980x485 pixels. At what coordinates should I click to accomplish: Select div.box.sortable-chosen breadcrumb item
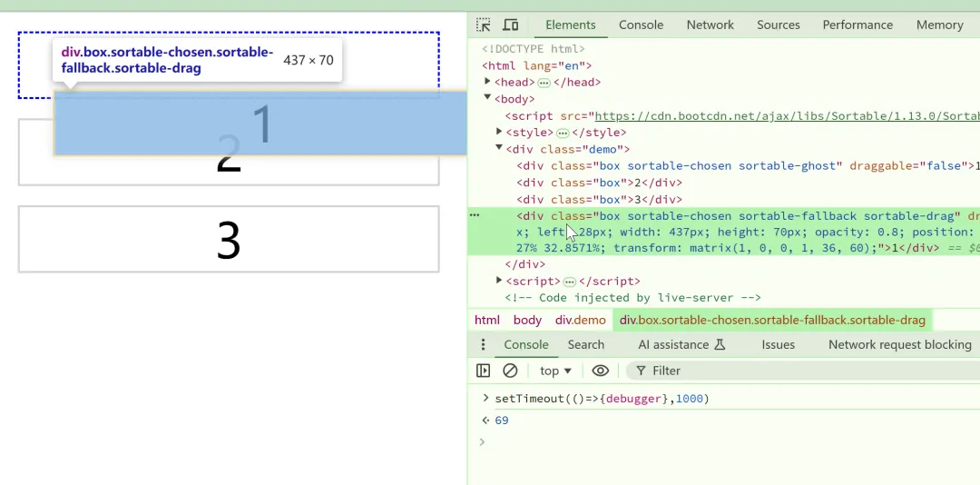point(772,320)
